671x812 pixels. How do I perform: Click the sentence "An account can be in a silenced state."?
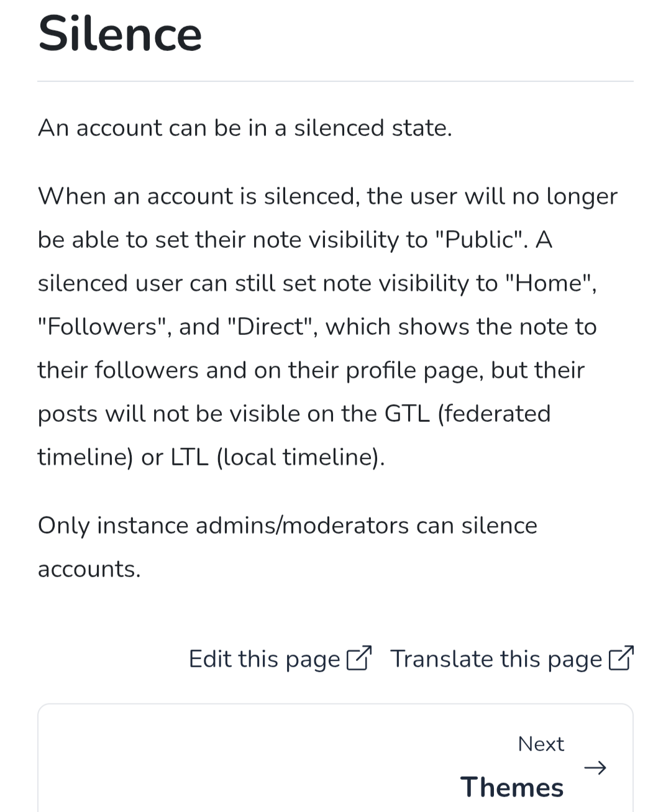tap(245, 128)
